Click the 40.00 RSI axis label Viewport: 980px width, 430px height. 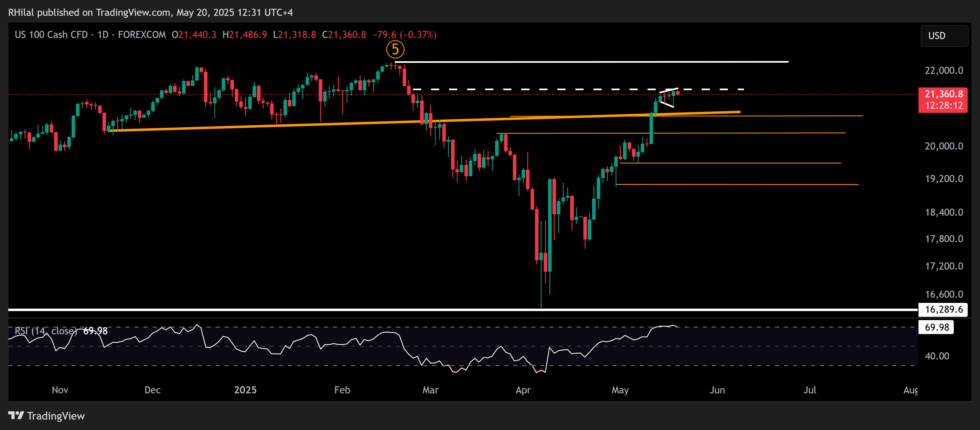[937, 356]
